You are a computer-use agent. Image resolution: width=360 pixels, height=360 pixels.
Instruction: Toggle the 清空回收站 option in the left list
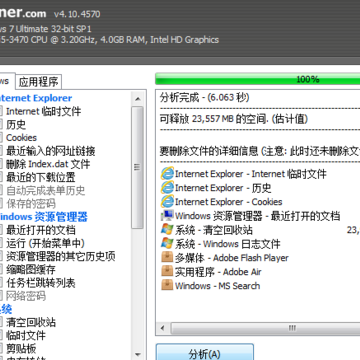point(1,322)
